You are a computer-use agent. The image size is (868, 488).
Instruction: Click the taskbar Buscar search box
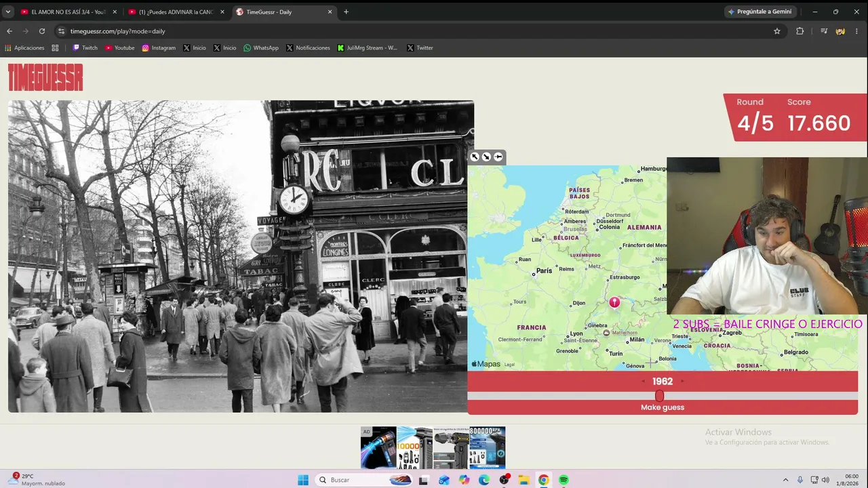coord(366,480)
